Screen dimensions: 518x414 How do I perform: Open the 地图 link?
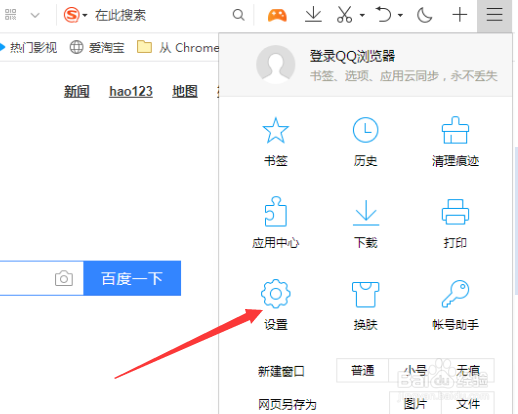pyautogui.click(x=185, y=91)
